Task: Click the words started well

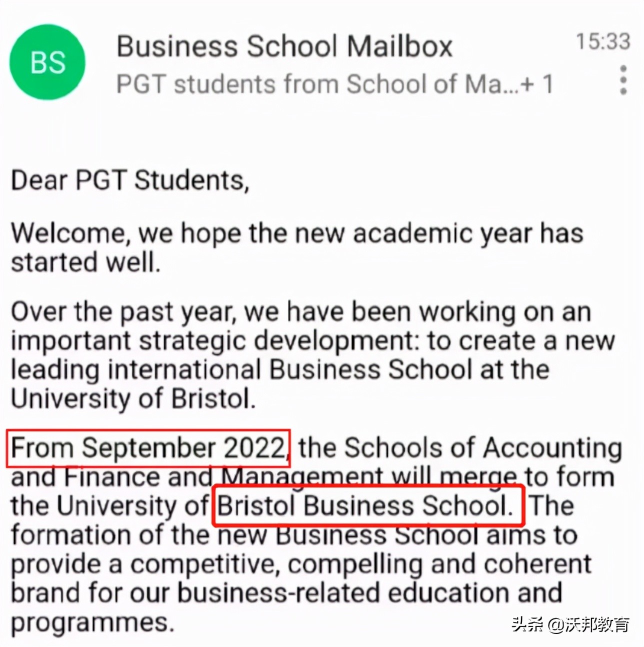Action: pyautogui.click(x=85, y=263)
